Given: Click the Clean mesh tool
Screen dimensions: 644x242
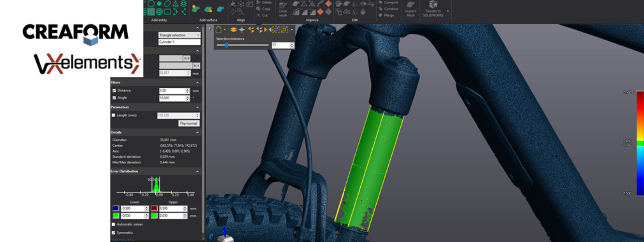Looking at the screenshot, I should (283, 8).
